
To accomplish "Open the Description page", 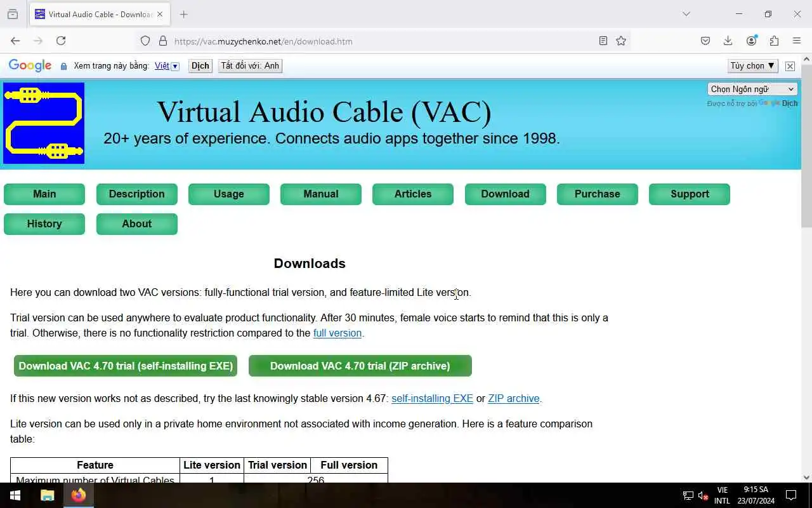I will click(x=136, y=194).
